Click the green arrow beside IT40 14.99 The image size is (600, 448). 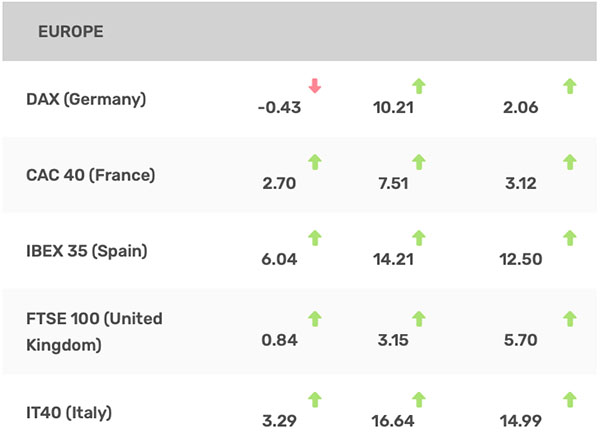tap(570, 400)
